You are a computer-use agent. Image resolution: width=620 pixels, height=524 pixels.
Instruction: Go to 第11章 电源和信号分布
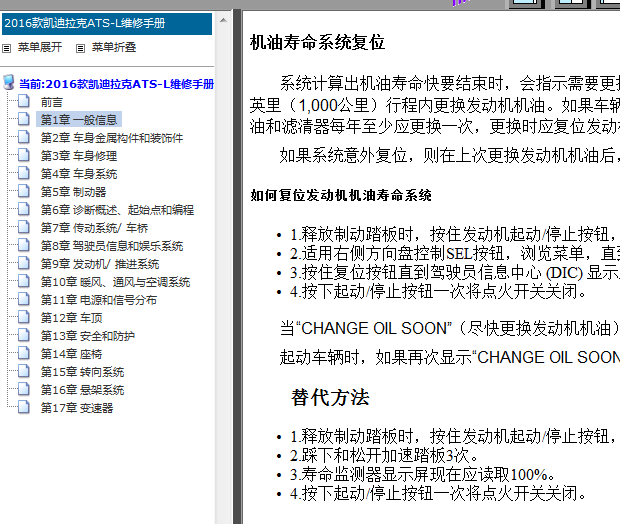coord(99,300)
